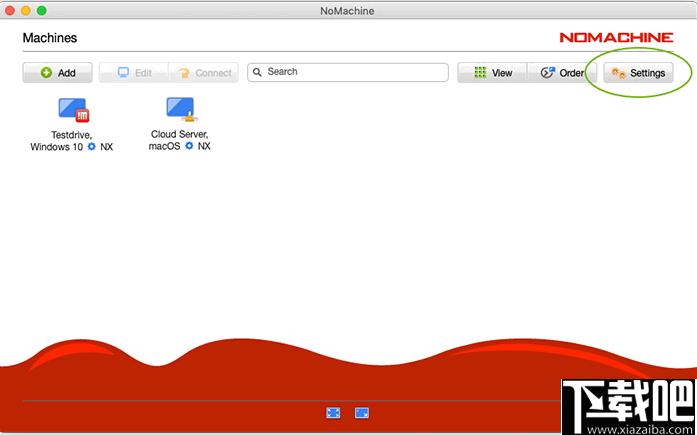Select the 'Testdrive, Windows 10' label
Image resolution: width=697 pixels, height=435 pixels.
click(71, 140)
